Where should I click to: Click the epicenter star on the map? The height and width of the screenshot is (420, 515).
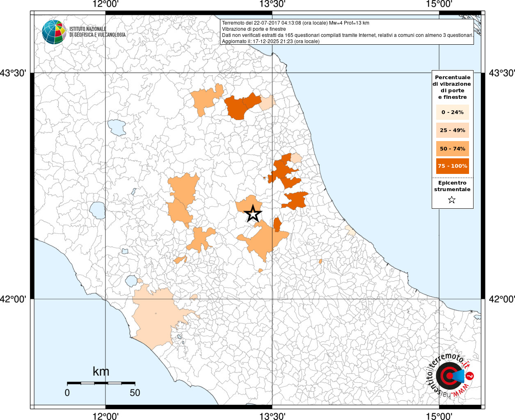coord(253,214)
